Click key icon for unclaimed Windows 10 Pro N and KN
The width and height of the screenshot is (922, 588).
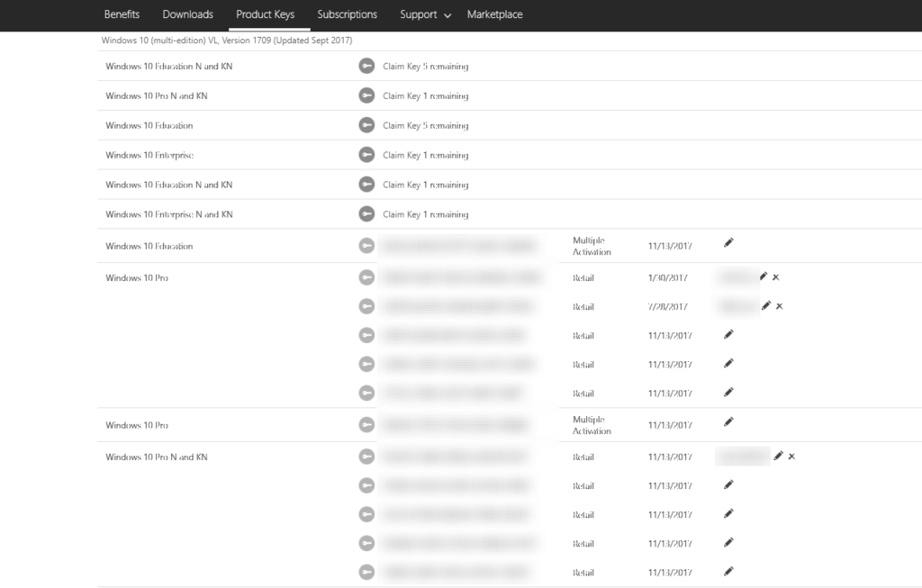coord(366,95)
